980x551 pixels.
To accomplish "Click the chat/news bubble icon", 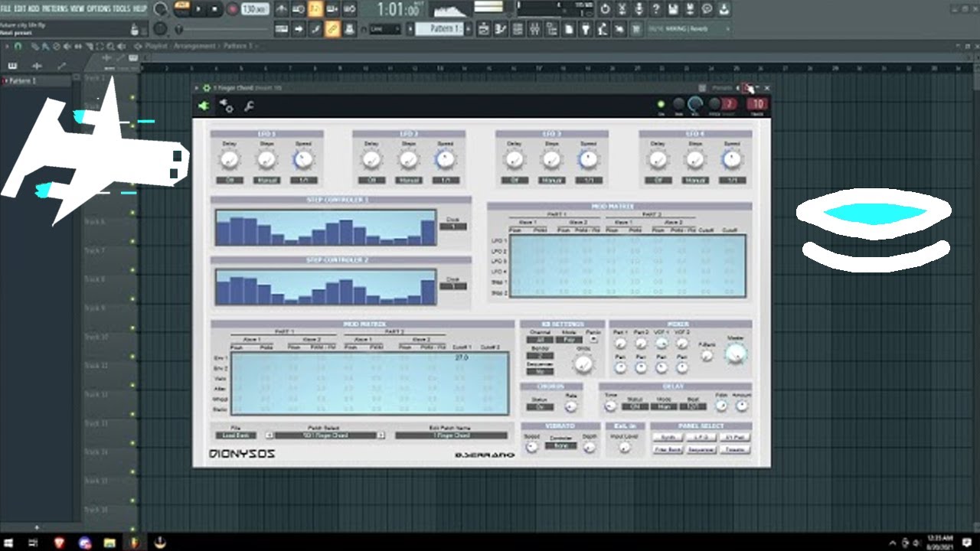I will coord(707,10).
